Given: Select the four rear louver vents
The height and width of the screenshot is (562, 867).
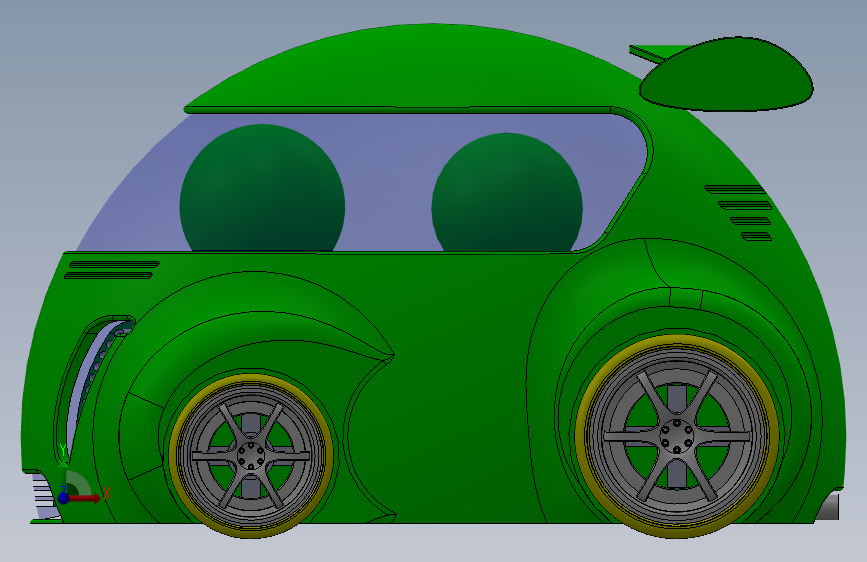Looking at the screenshot, I should click(x=739, y=213).
